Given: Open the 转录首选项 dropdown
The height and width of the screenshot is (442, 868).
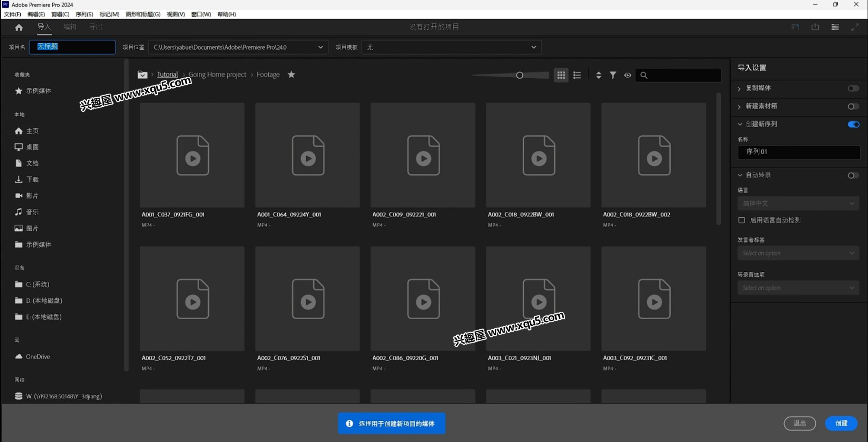Looking at the screenshot, I should [798, 288].
